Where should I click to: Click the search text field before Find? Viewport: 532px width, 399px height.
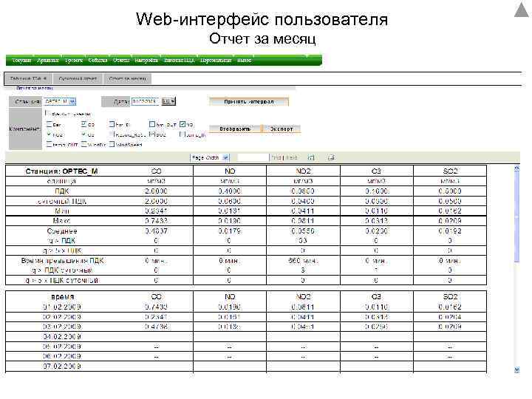[253, 157]
